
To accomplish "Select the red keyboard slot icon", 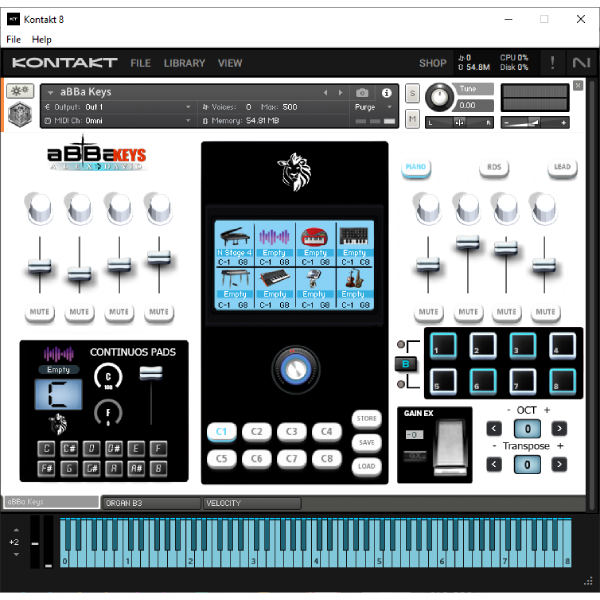I will coord(315,237).
